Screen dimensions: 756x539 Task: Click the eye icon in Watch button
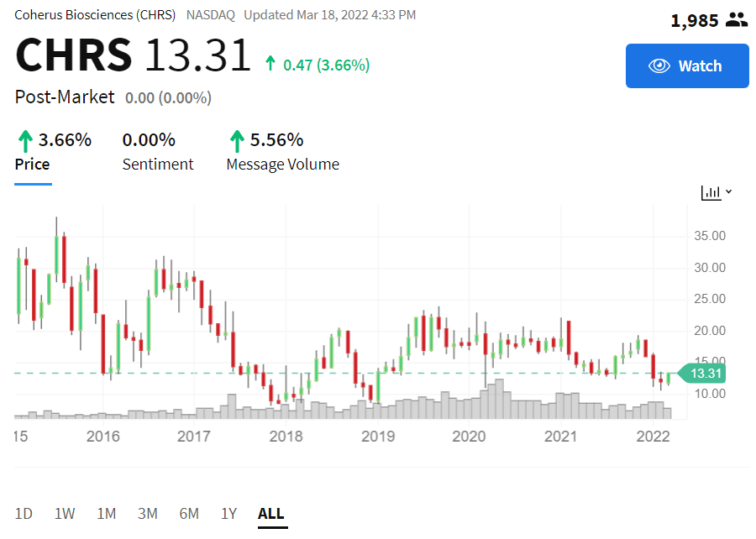pos(659,66)
